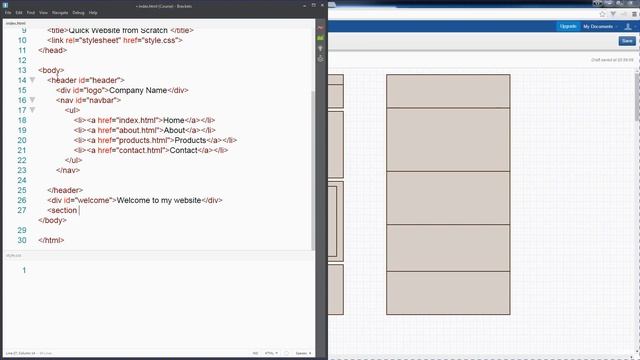Open the Edit menu in Brackets
640x360 pixels.
[19, 13]
